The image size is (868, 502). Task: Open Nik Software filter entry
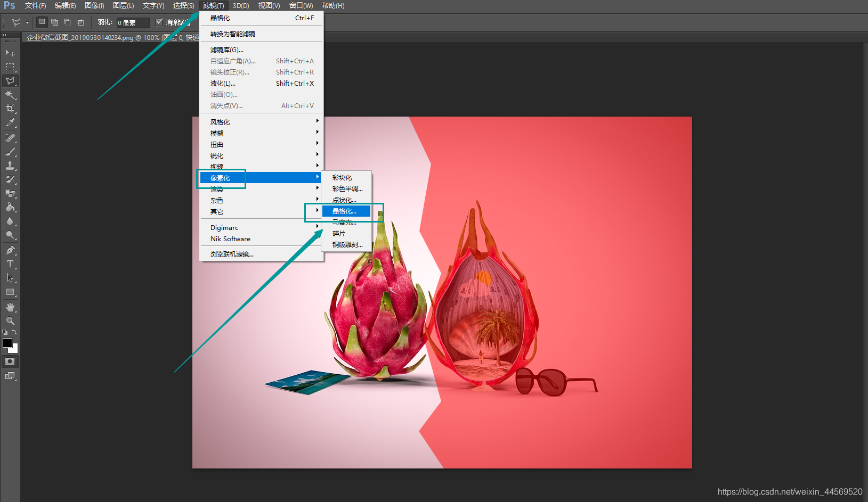click(261, 238)
